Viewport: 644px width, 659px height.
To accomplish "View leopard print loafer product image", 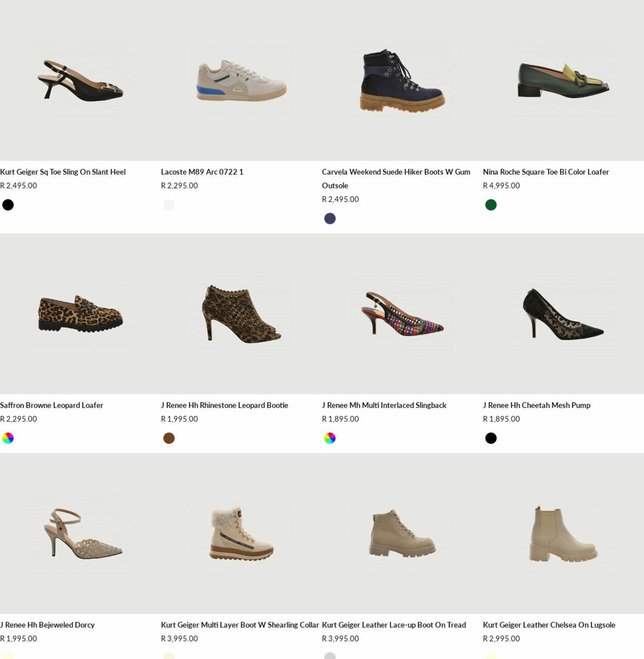I will 80,314.
